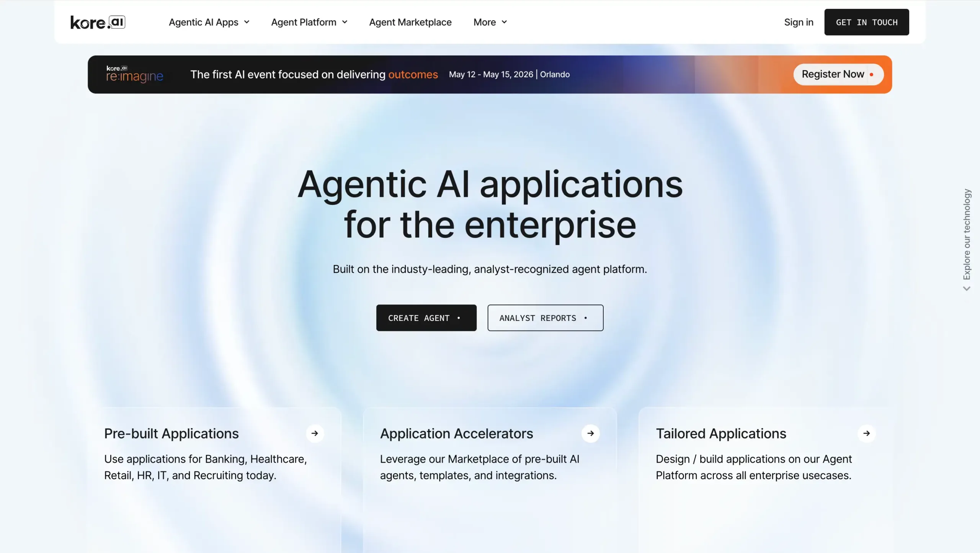The width and height of the screenshot is (980, 553).
Task: Click the Sign in link
Action: (x=799, y=22)
